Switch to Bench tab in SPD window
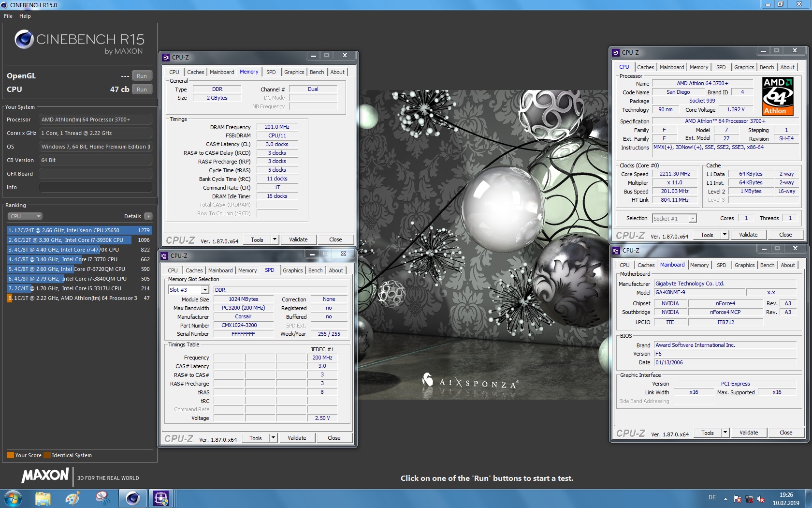The height and width of the screenshot is (508, 812). pos(315,270)
